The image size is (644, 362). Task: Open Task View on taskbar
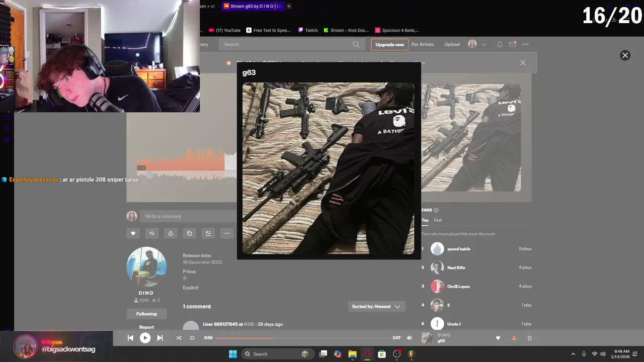323,354
